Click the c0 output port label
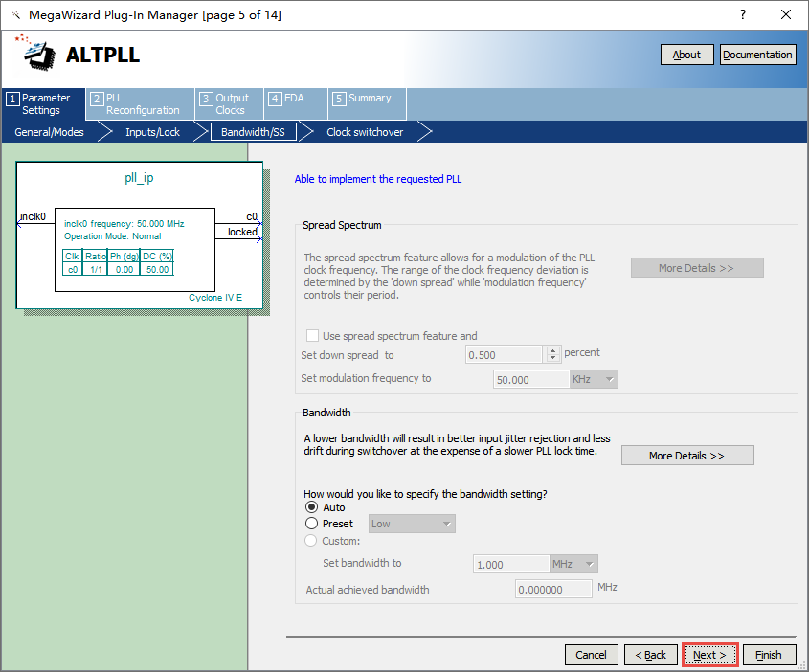 (252, 216)
